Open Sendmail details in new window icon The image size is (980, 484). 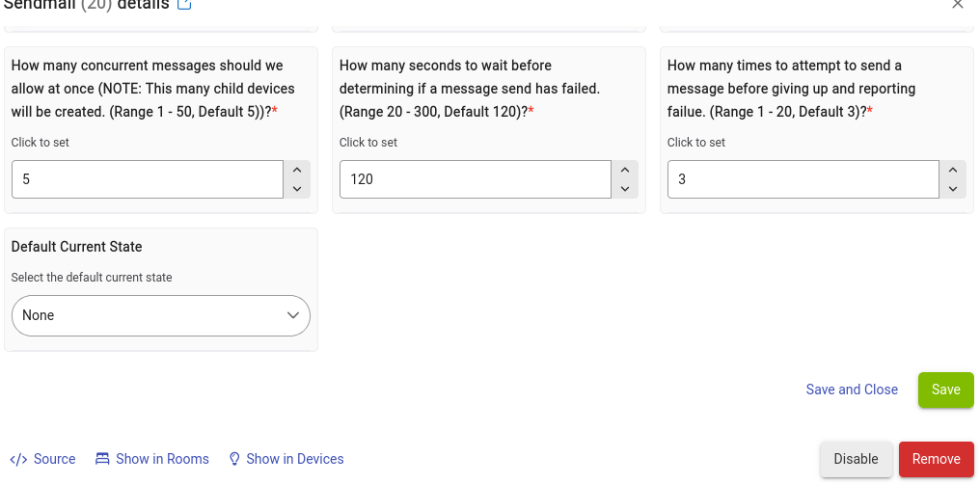coord(184,5)
